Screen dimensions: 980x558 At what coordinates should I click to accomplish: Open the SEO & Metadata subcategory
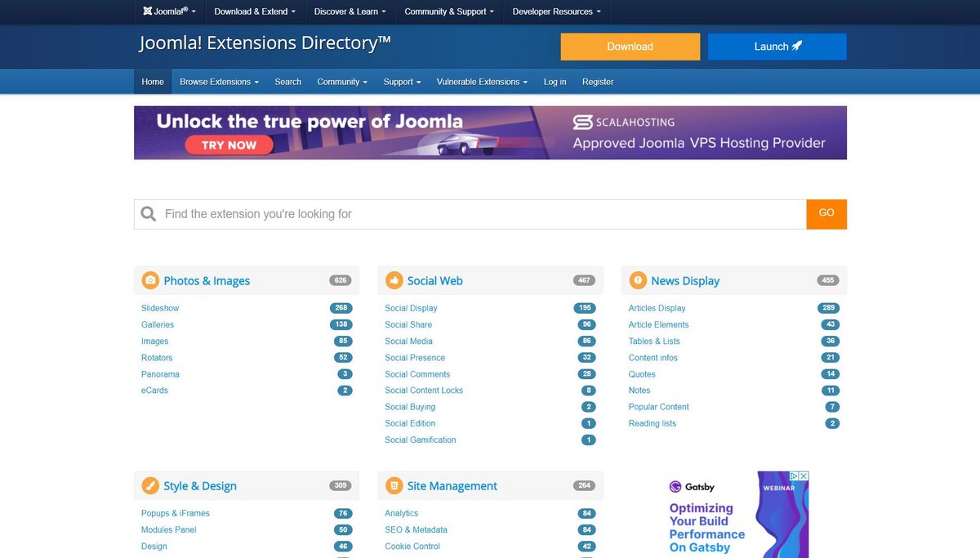(416, 529)
